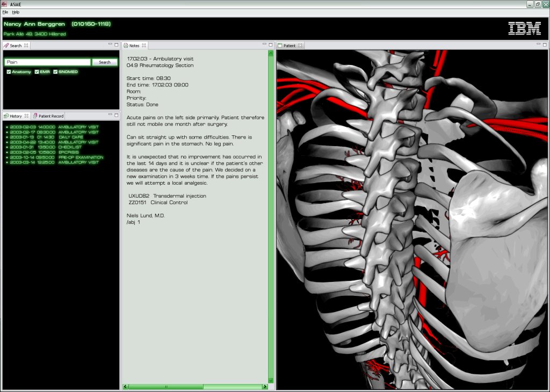
Task: Minimize the Notes panel
Action: coord(264,45)
